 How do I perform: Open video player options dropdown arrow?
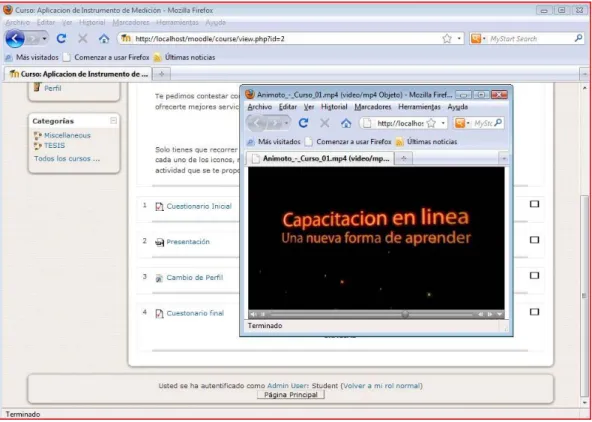coord(499,314)
